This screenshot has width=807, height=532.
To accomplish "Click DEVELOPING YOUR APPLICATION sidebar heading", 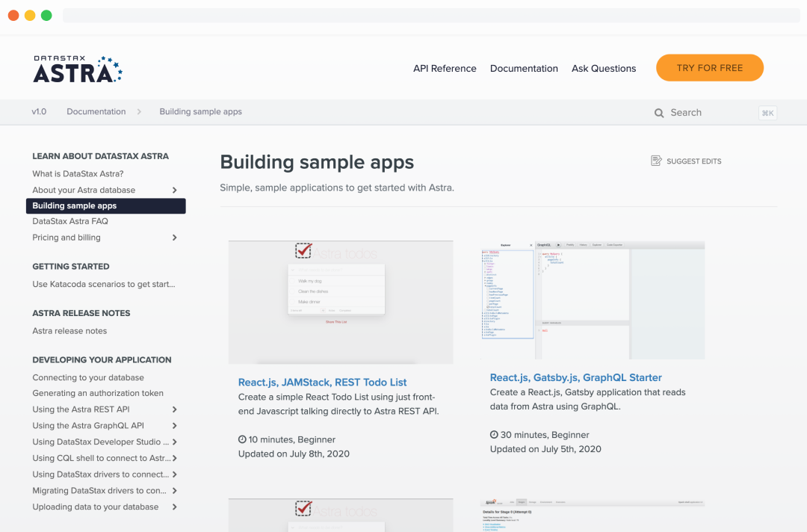I will [102, 360].
